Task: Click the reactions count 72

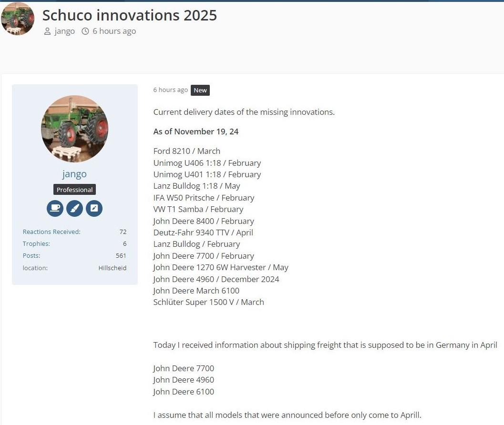Action: [123, 232]
